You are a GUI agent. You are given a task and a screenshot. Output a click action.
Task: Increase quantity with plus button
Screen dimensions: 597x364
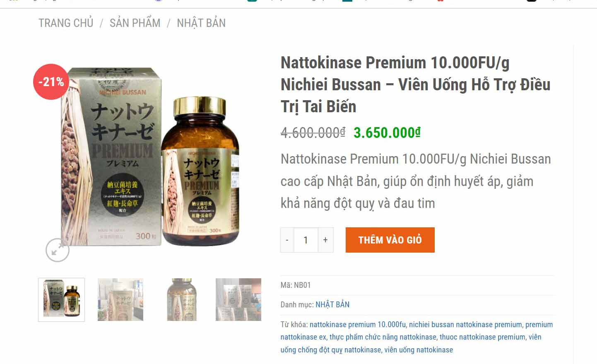pyautogui.click(x=325, y=240)
